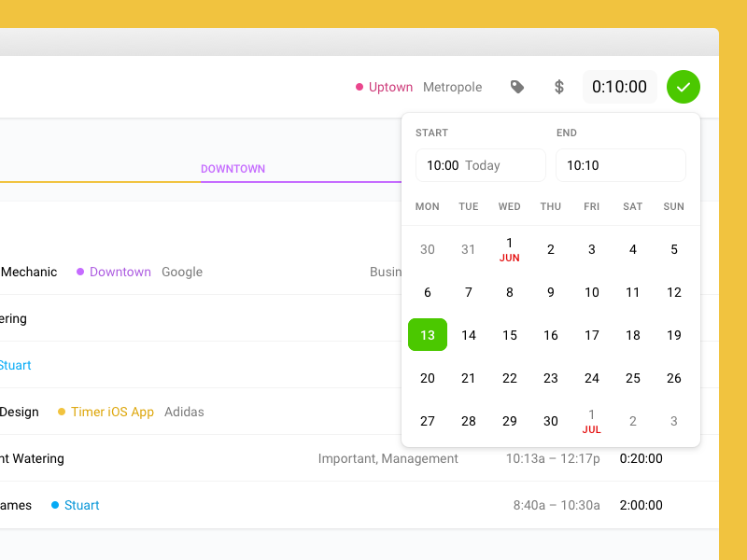Toggle the billable dollar sign icon
747x560 pixels.
559,87
